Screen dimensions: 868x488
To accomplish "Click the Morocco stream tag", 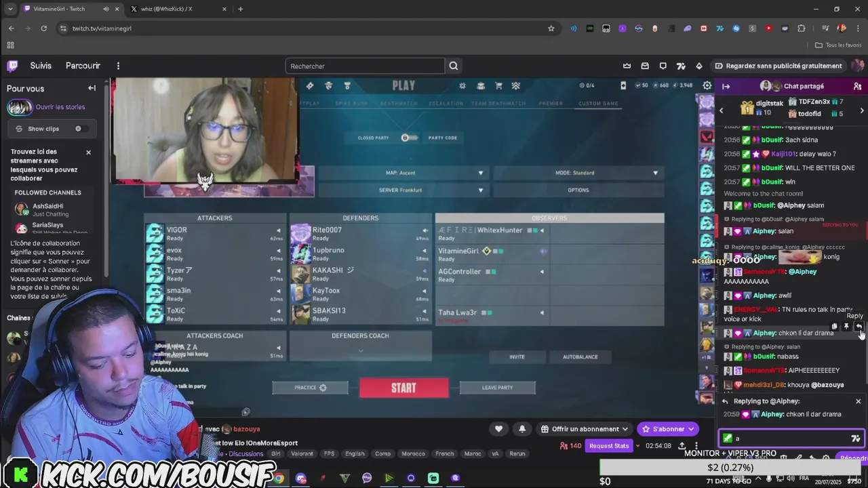I will pos(413,453).
